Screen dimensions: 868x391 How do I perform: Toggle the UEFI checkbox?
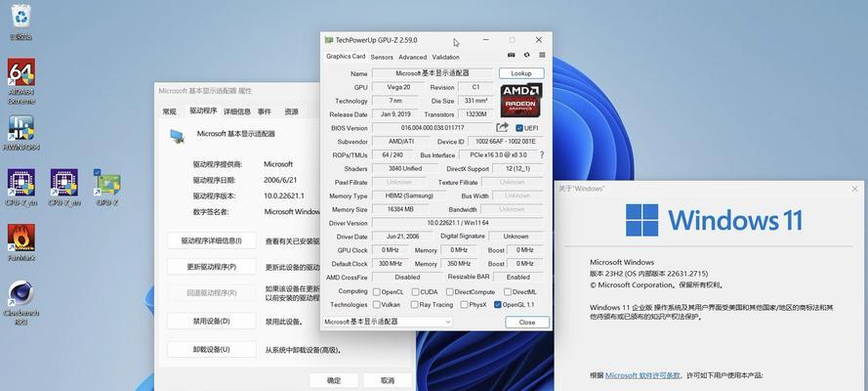(x=519, y=128)
